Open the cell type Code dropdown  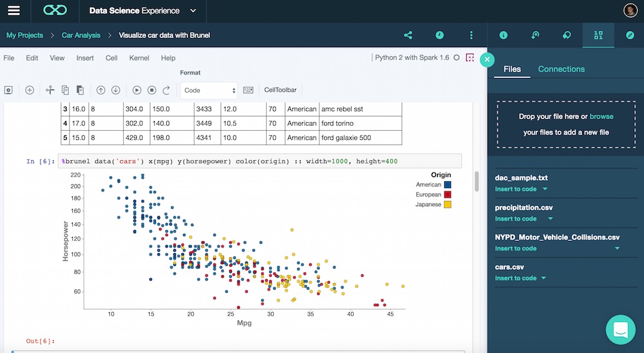[x=209, y=91]
